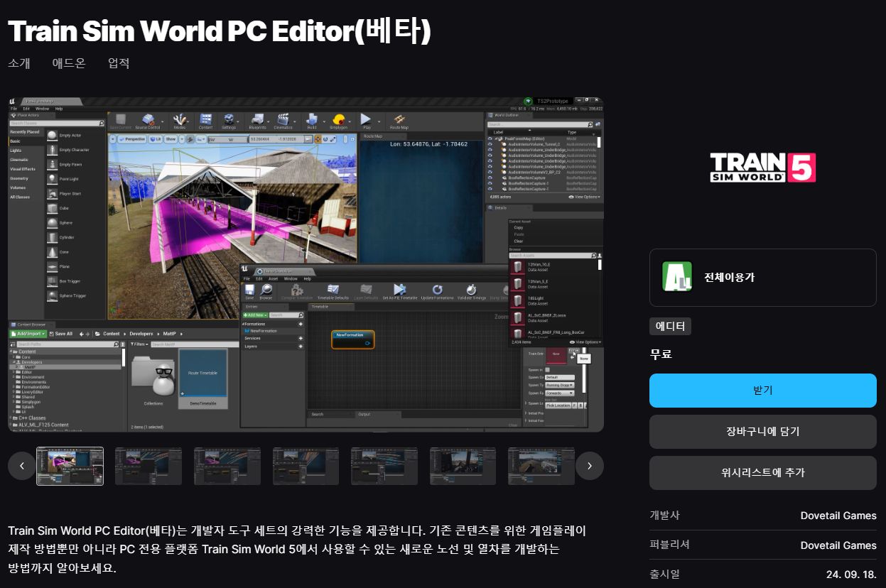886x588 pixels.
Task: Click 장바구니에 담기 to add to cart
Action: (762, 432)
